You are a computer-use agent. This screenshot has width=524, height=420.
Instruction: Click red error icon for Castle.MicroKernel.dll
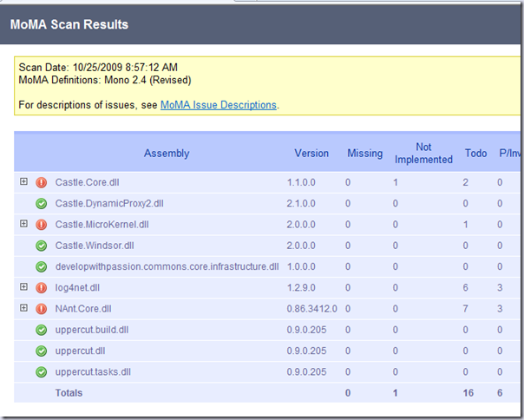(x=42, y=225)
